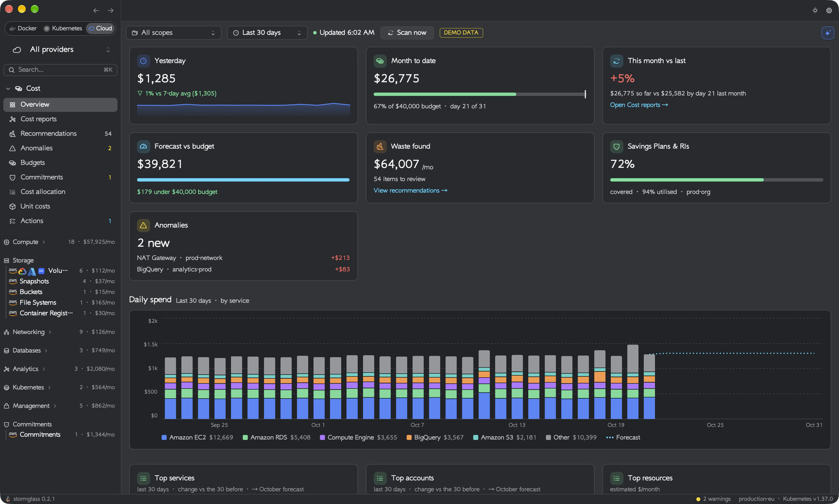Click the back navigation arrow
The width and height of the screenshot is (839, 504).
click(x=96, y=11)
